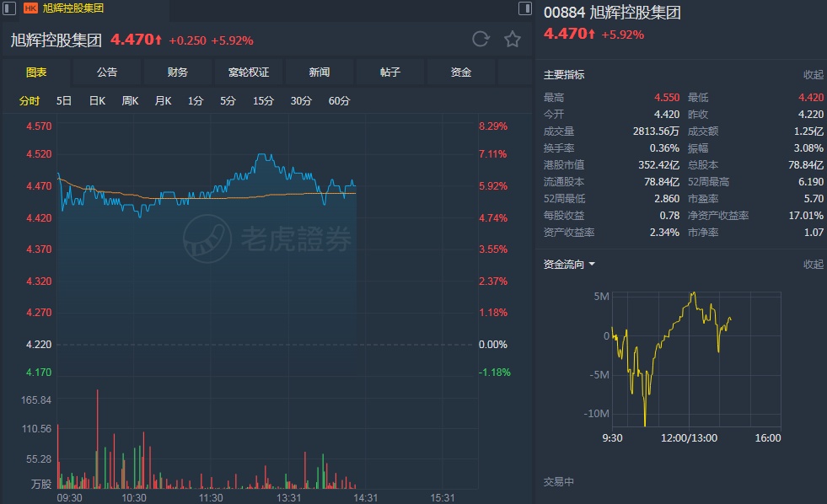The height and width of the screenshot is (504, 827).
Task: Select the 资金 tab
Action: [x=461, y=72]
